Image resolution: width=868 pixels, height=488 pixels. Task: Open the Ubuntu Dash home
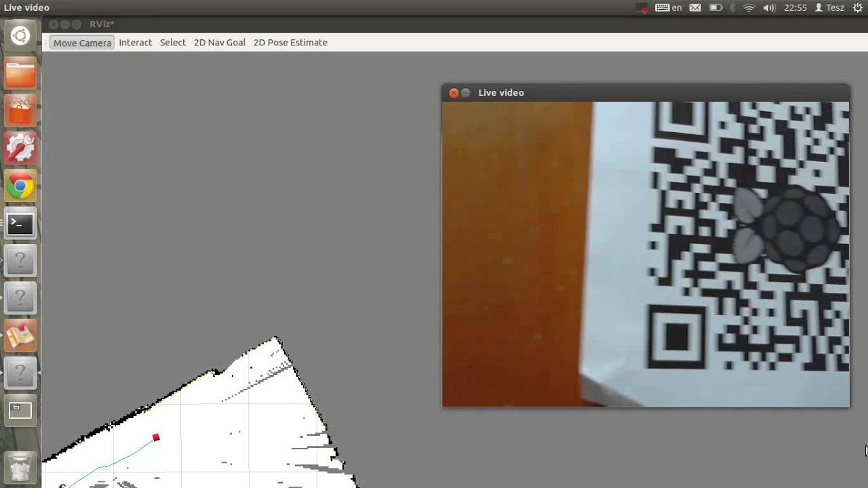[x=20, y=36]
